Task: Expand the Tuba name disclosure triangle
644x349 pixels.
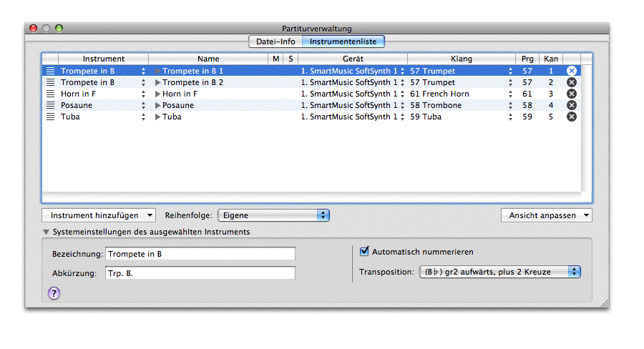Action: coord(158,117)
